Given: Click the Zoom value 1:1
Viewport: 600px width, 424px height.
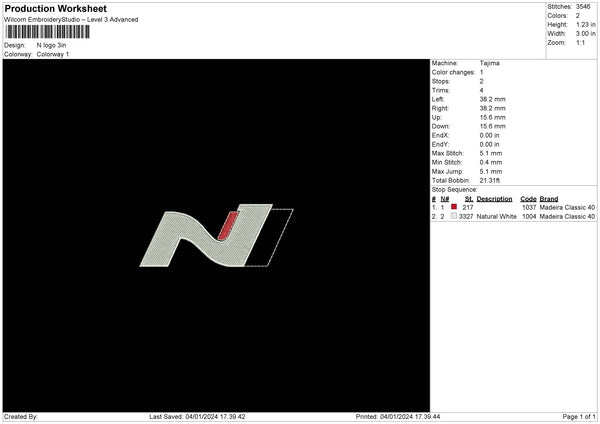Looking at the screenshot, I should point(580,42).
